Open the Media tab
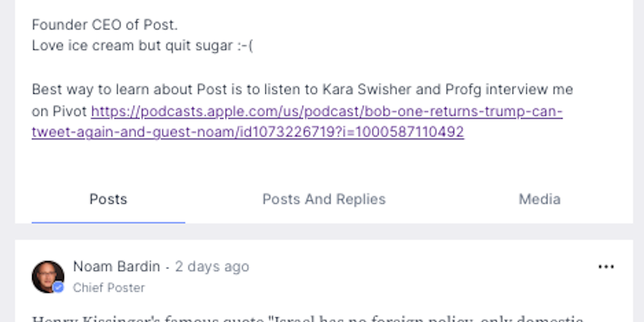The width and height of the screenshot is (644, 322). coord(539,199)
